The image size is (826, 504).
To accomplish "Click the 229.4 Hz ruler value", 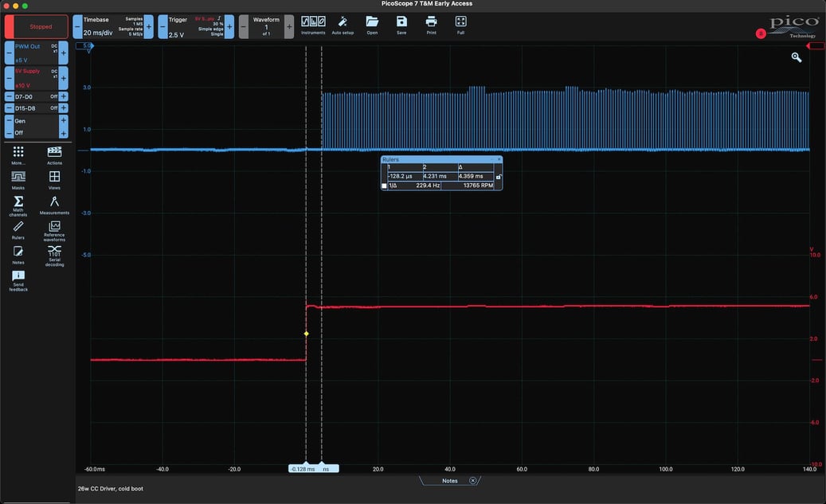I will pyautogui.click(x=427, y=186).
